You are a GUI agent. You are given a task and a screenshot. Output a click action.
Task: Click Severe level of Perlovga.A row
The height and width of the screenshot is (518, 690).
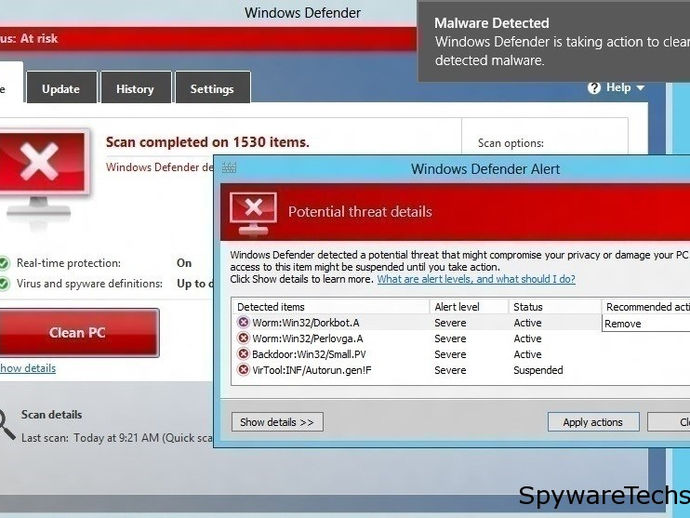click(450, 338)
